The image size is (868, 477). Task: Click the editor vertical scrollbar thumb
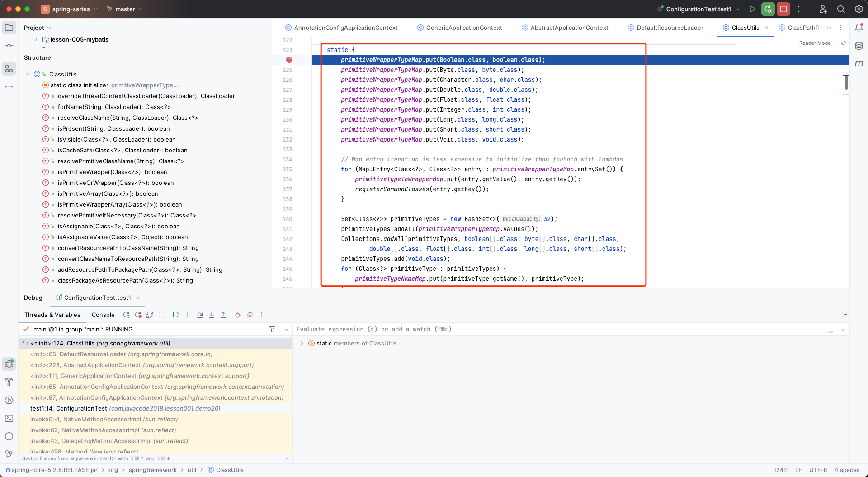[x=846, y=82]
